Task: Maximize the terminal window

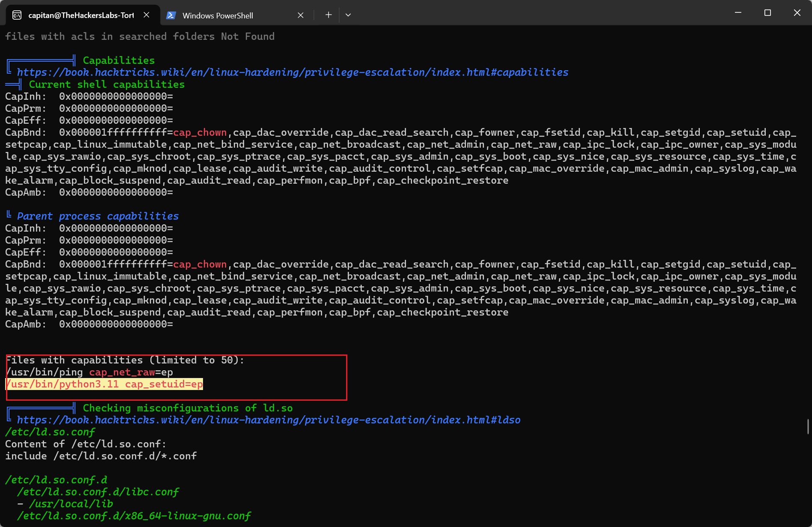Action: pyautogui.click(x=767, y=13)
